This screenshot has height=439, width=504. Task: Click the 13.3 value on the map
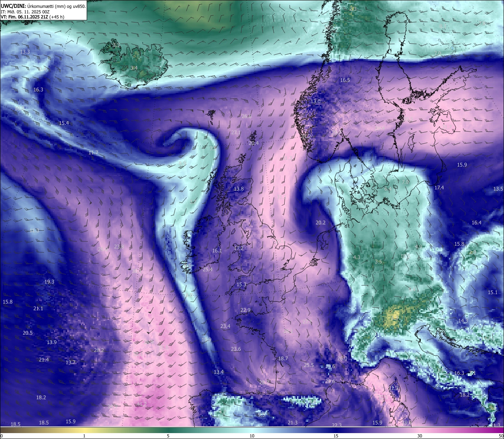coord(25,52)
